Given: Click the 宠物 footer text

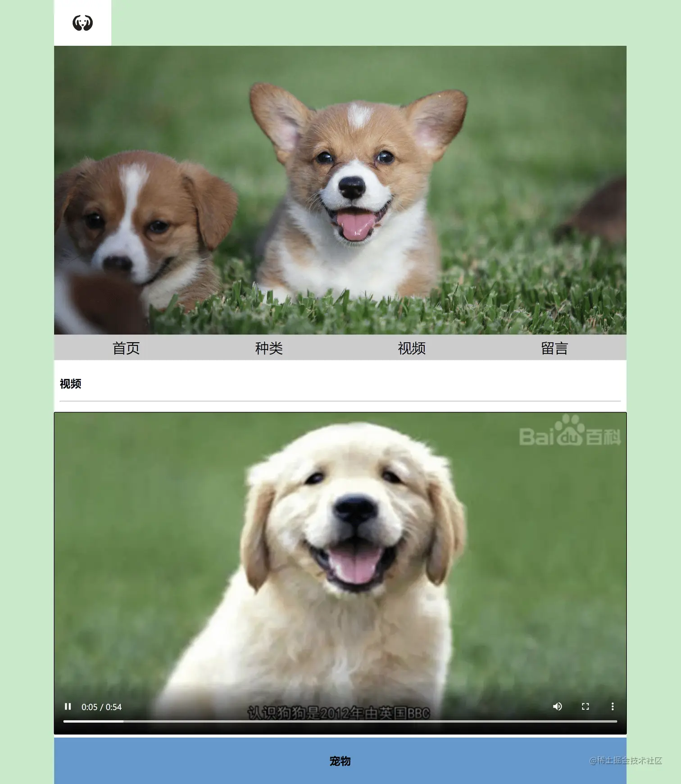Looking at the screenshot, I should pos(340,761).
